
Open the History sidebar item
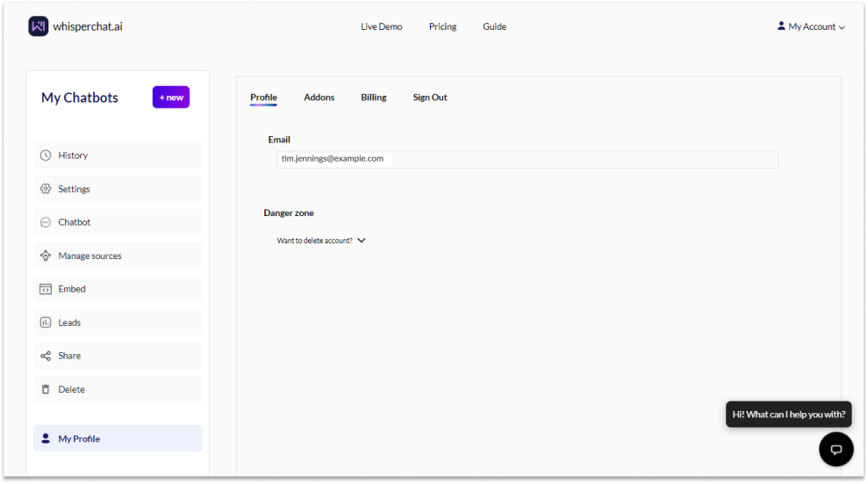pos(118,155)
